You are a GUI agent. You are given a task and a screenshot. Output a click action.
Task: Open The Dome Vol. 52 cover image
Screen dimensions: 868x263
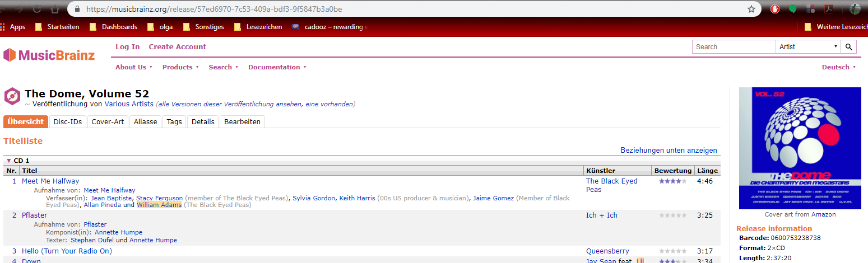tap(800, 148)
